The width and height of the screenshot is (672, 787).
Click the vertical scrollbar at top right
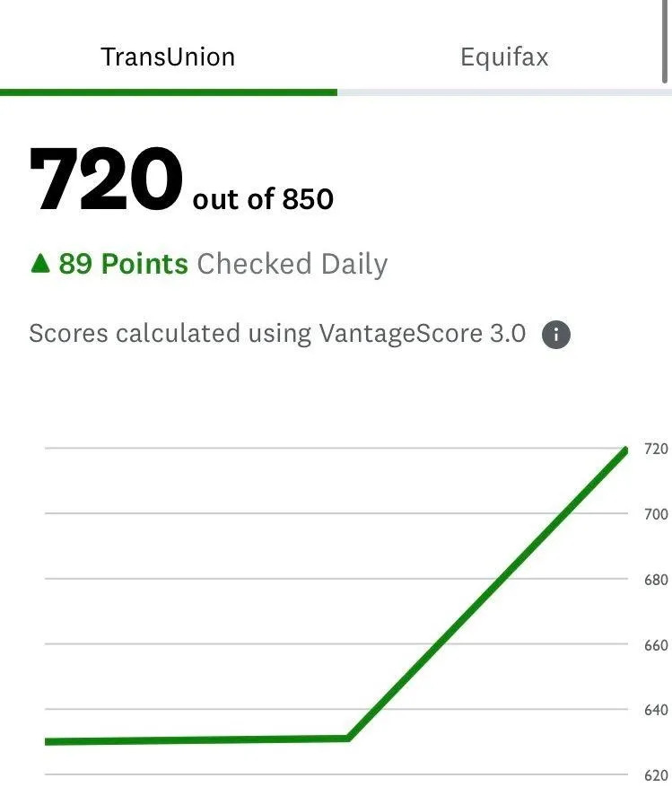tap(665, 41)
